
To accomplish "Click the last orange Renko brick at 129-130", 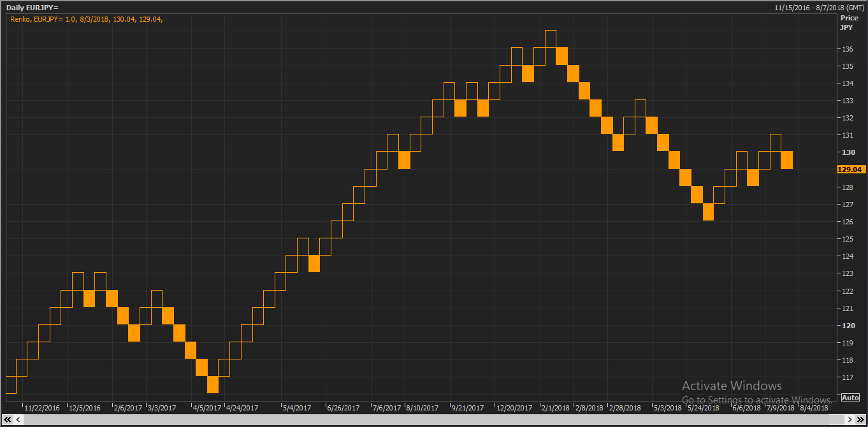I will [786, 160].
